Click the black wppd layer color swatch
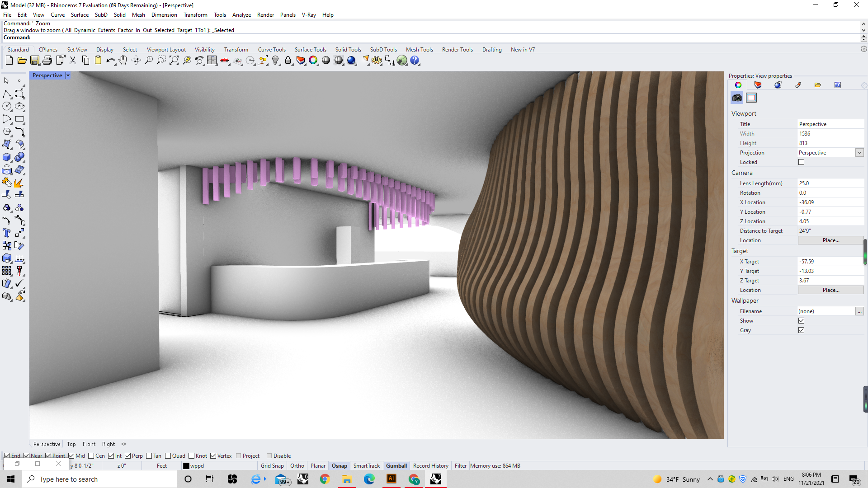Image resolution: width=868 pixels, height=488 pixels. click(x=186, y=466)
